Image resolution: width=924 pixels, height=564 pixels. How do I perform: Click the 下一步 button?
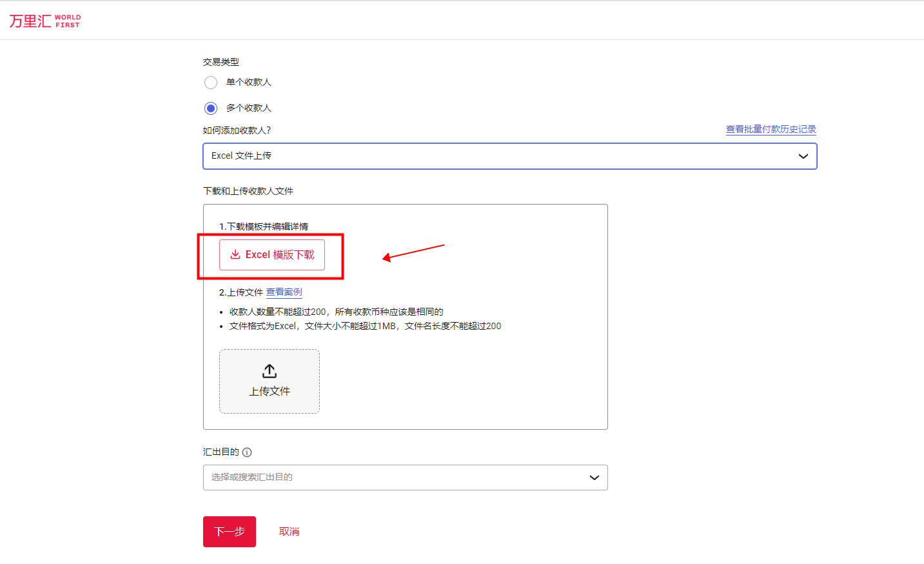pos(229,531)
